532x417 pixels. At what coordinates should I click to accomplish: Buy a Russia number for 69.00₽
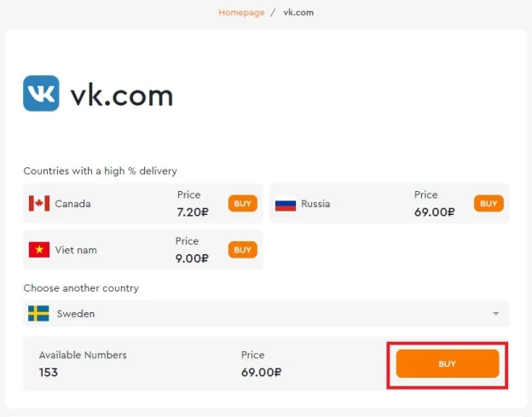pos(489,203)
